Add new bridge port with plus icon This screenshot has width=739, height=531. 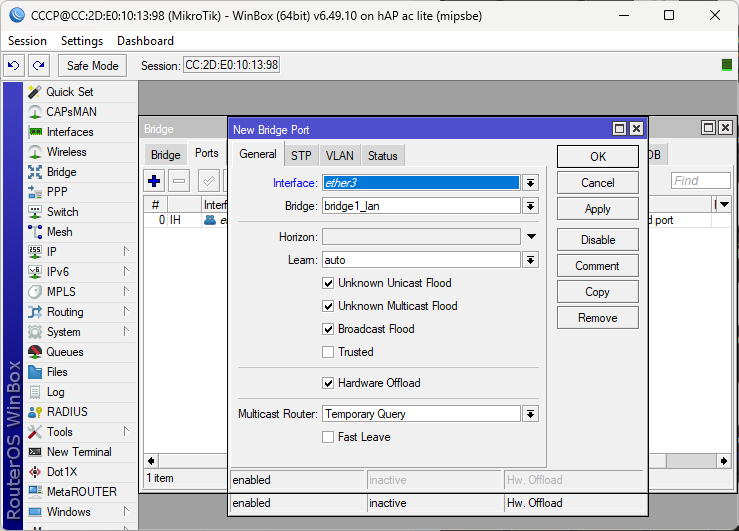(x=154, y=181)
